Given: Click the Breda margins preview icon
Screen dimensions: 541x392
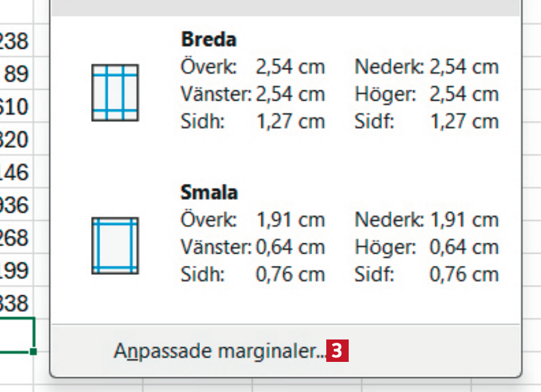Looking at the screenshot, I should [x=115, y=93].
